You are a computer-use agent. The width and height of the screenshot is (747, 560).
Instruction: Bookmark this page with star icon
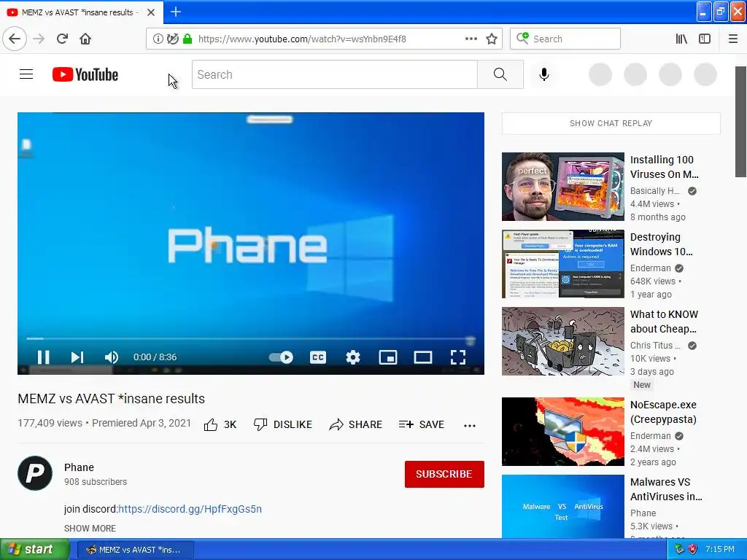[x=492, y=39]
